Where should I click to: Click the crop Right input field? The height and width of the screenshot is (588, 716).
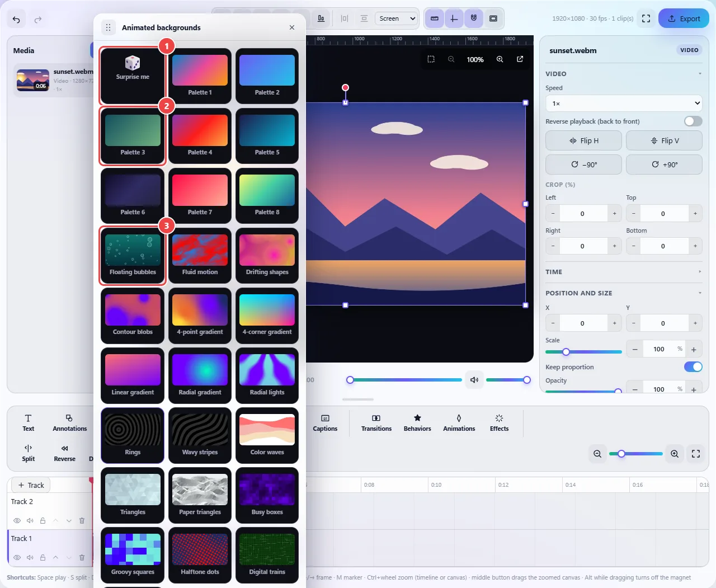tap(582, 246)
